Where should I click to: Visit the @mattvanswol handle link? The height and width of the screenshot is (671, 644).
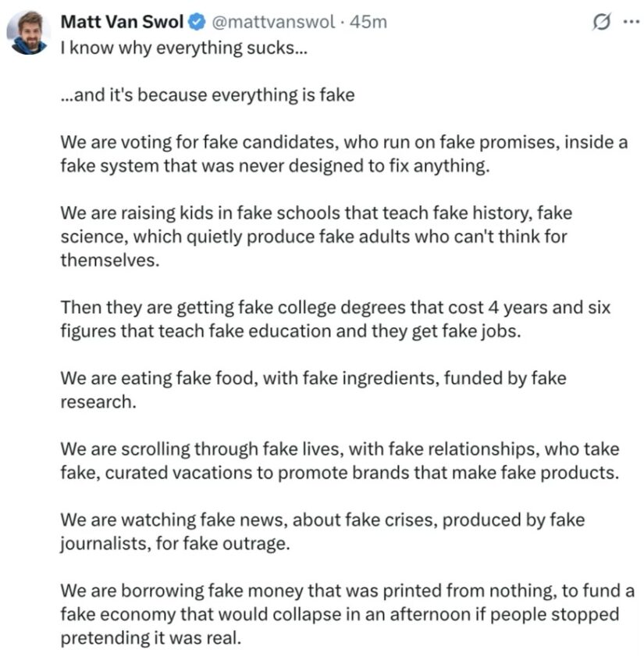tap(273, 22)
